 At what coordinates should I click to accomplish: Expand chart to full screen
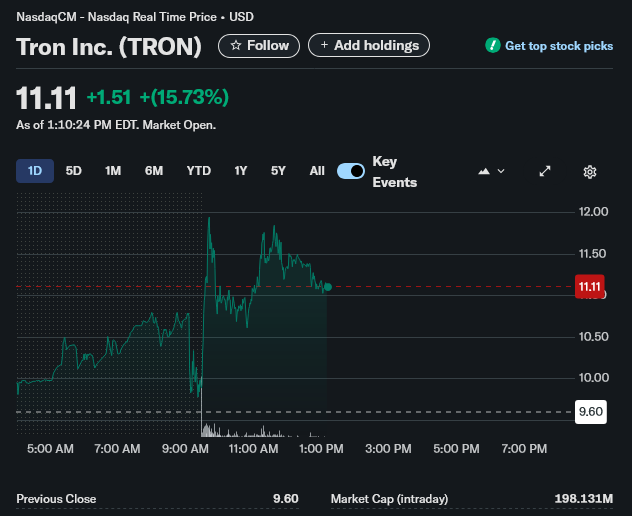click(545, 171)
